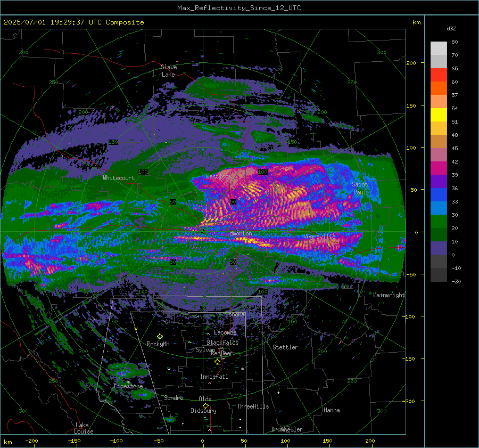
Task: Click the Ponoka label
Action: [235, 314]
